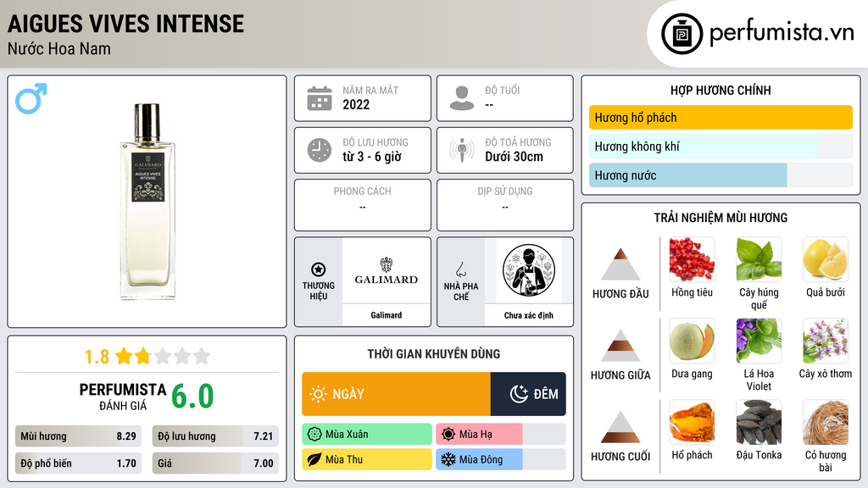This screenshot has width=868, height=488.
Task: Click the sillage icon for Độ toả hương
Action: click(x=462, y=150)
